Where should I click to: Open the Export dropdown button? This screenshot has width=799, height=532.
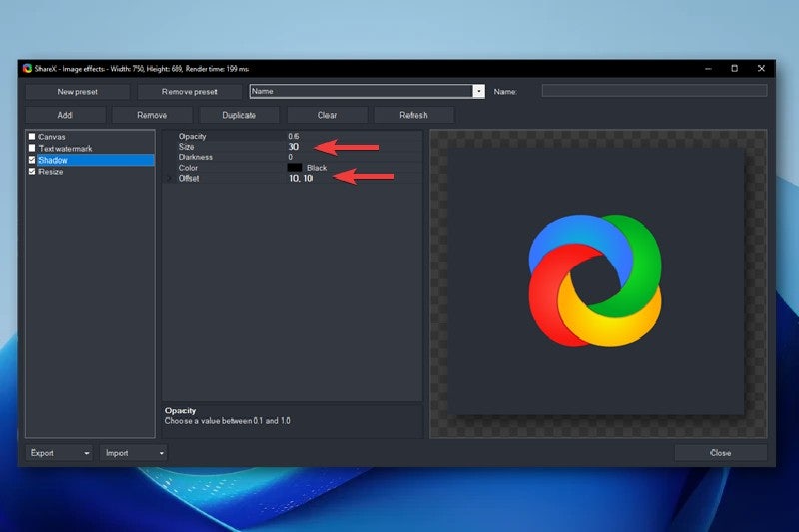tap(59, 452)
